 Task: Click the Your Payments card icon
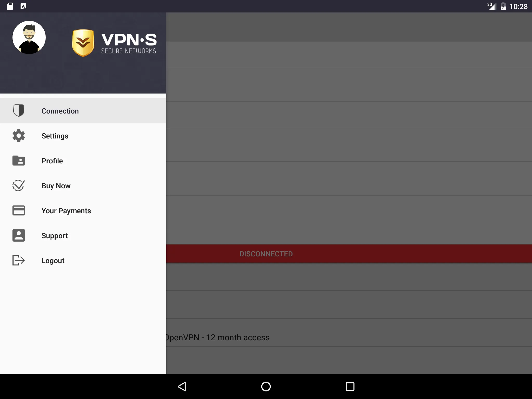(18, 210)
